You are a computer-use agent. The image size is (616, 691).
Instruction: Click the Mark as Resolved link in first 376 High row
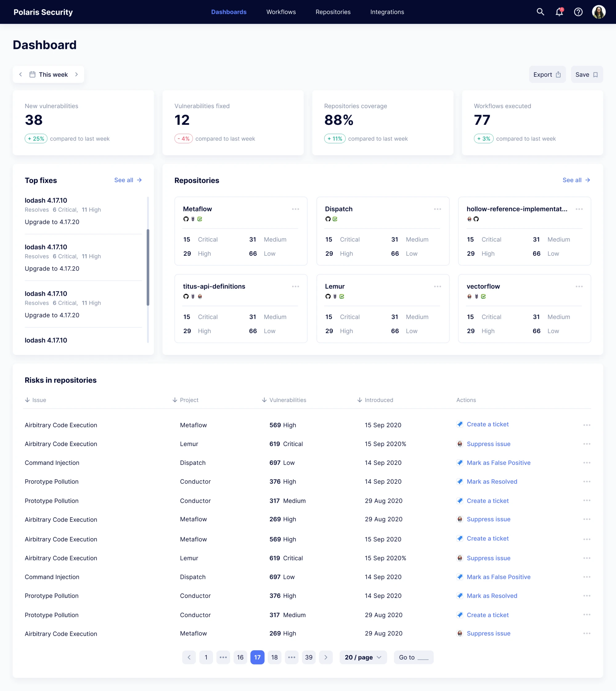coord(492,482)
